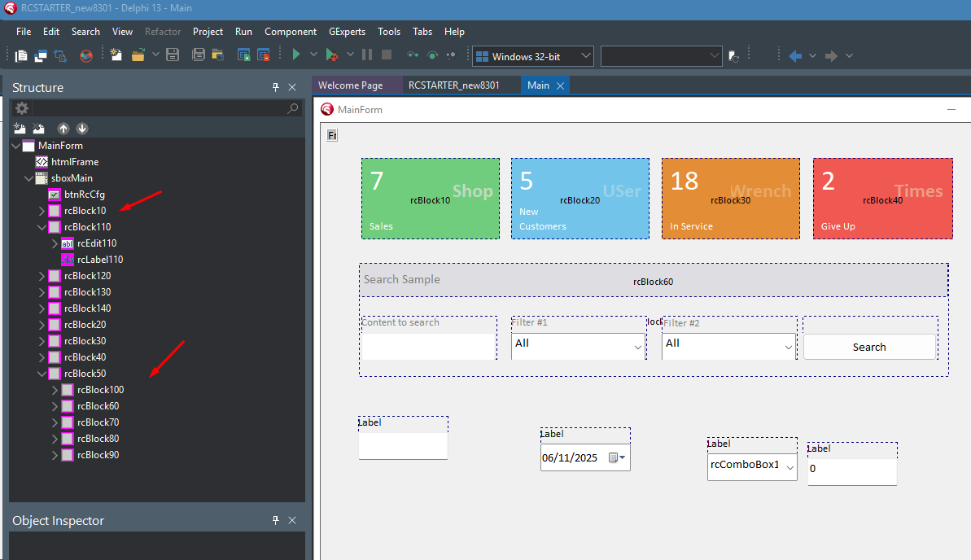The width and height of the screenshot is (971, 560).
Task: Click the Remove file from project icon
Action: pos(264,55)
